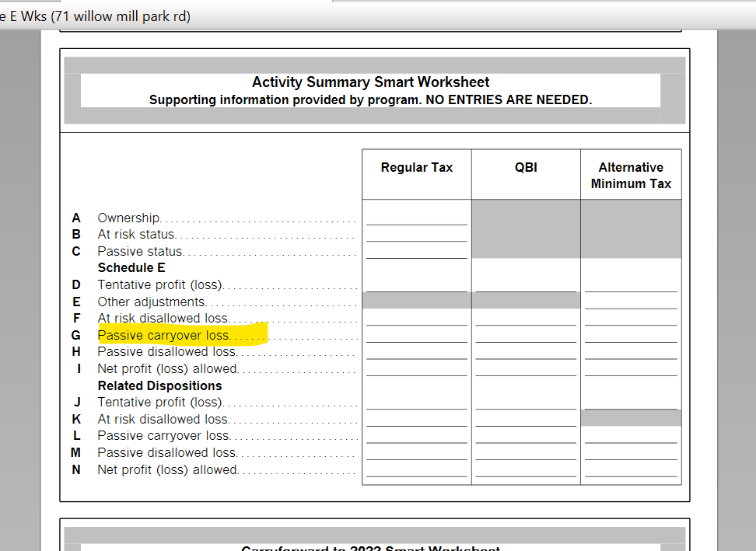
Task: Click the 'Passive status' row label
Action: pos(140,251)
